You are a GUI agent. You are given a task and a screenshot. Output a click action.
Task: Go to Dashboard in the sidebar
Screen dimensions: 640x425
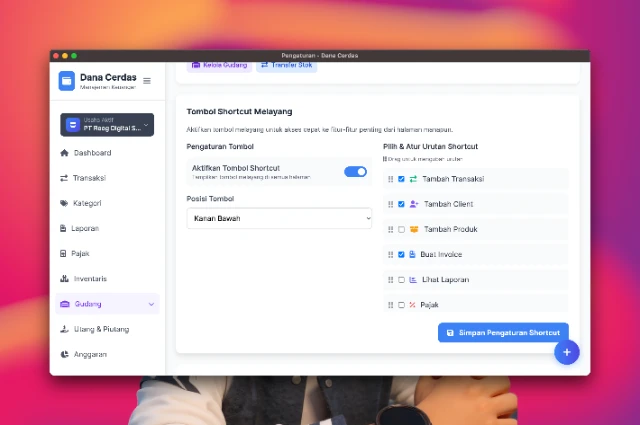click(x=92, y=153)
